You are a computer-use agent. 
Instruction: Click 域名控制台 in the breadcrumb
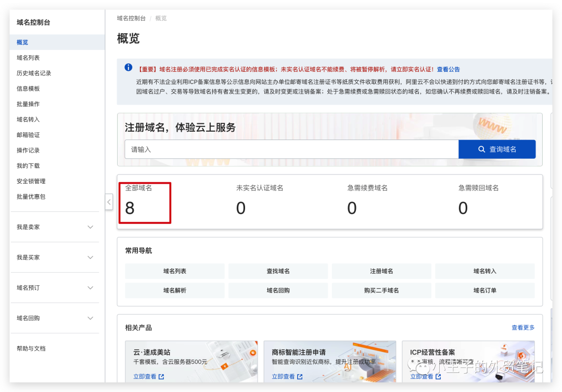click(x=130, y=18)
